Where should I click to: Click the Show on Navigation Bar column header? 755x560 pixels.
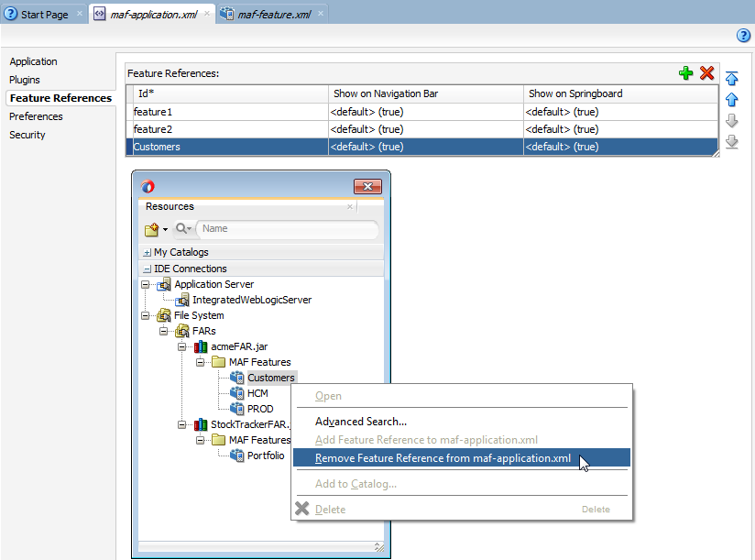(x=426, y=93)
